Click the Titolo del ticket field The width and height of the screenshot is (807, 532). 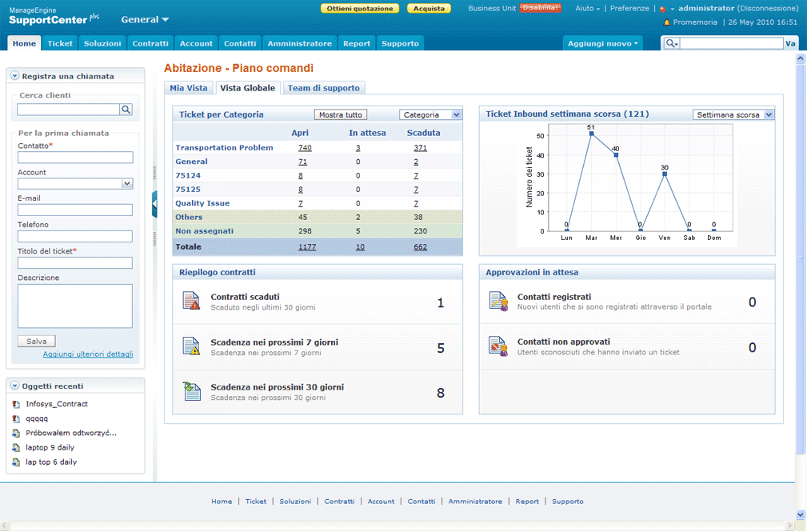click(x=75, y=262)
